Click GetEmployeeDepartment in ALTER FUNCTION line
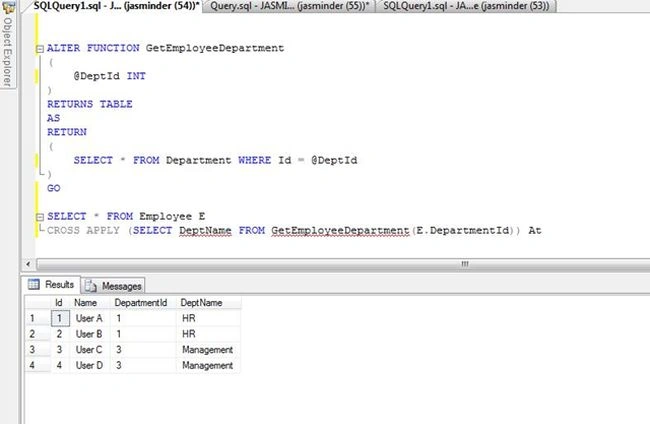 [x=215, y=48]
